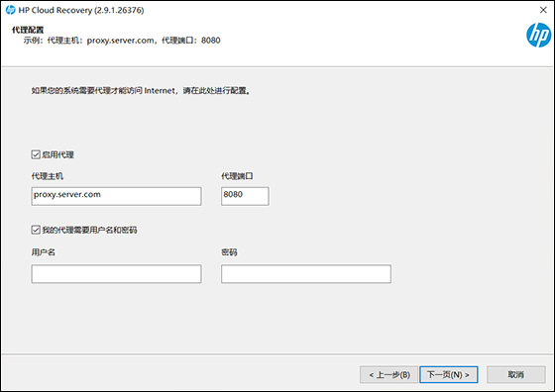The image size is (555, 392).
Task: Click the HP logo in the header
Action: click(x=538, y=35)
